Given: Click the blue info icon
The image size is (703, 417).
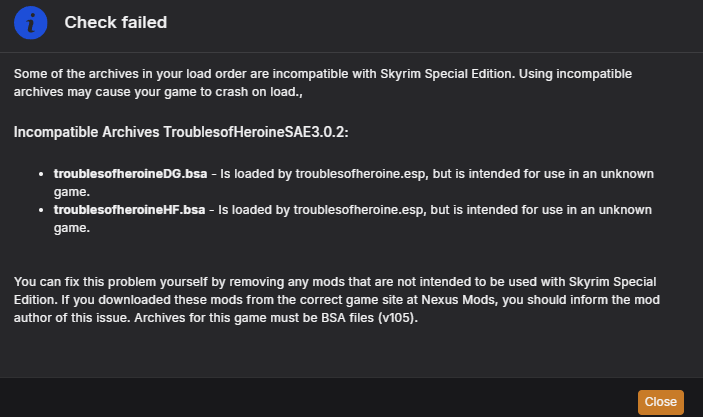Looking at the screenshot, I should click(30, 22).
